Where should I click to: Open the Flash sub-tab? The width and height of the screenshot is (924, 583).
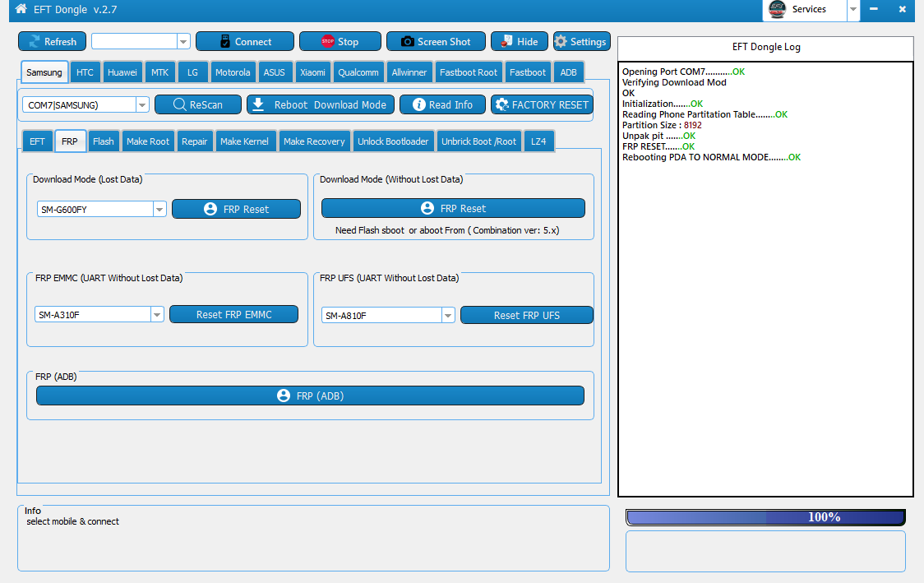coord(103,141)
